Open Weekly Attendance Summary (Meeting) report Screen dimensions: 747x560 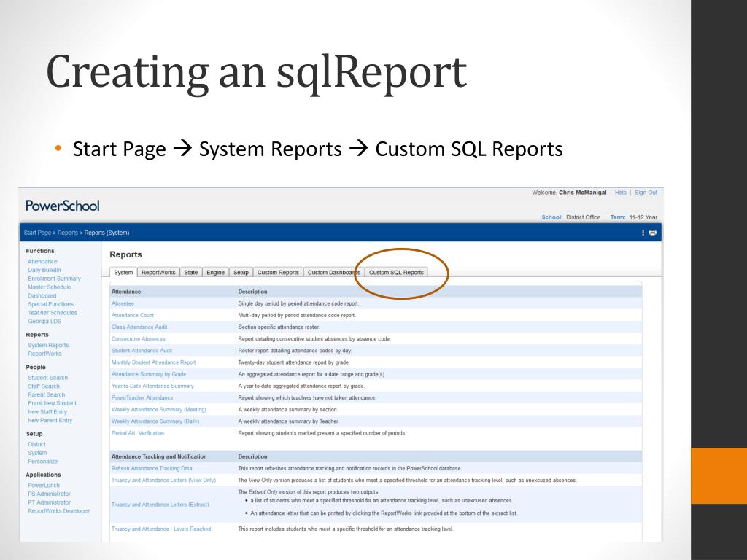158,410
